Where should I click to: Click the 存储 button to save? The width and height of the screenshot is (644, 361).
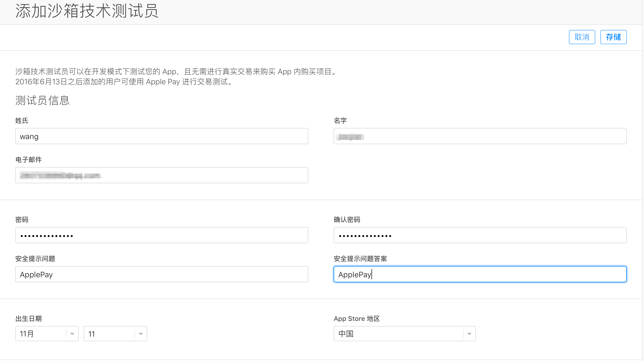613,37
